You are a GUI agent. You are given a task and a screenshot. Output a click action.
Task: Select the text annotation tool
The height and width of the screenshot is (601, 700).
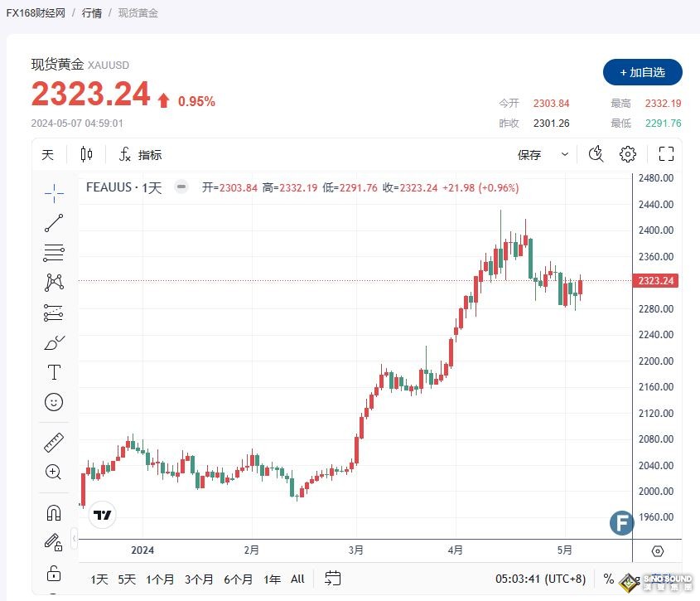(53, 371)
